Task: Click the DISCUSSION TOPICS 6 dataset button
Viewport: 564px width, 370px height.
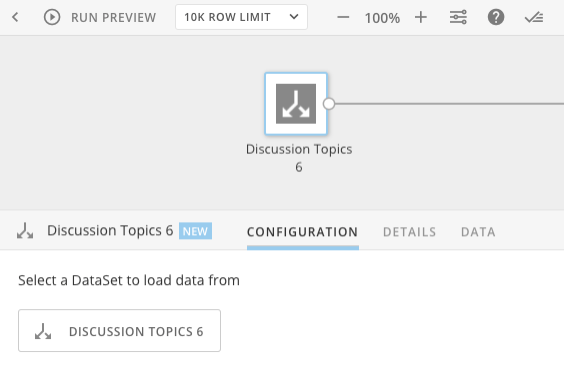Action: (x=119, y=330)
